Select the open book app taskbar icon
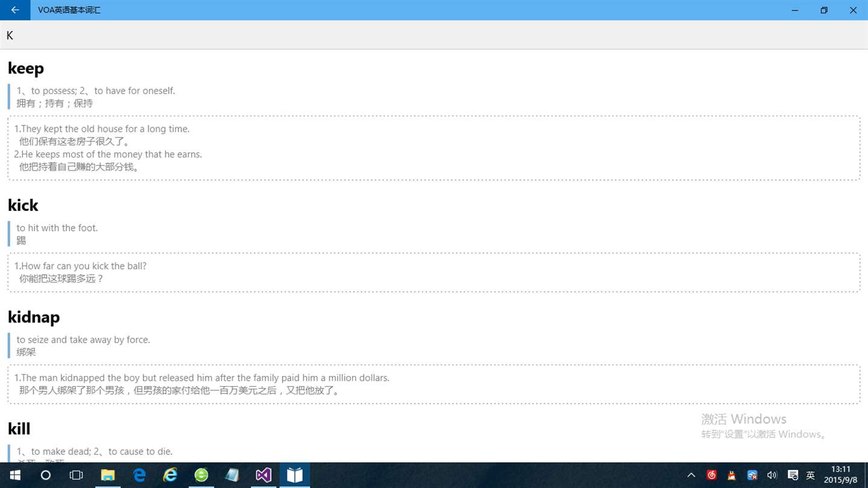This screenshot has width=868, height=488. click(295, 475)
